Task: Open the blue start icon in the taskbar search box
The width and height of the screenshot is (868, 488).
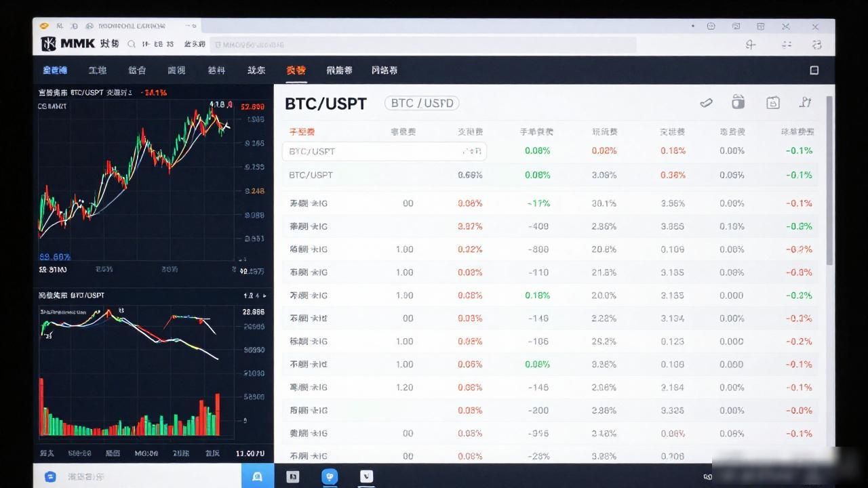Action: click(x=50, y=476)
